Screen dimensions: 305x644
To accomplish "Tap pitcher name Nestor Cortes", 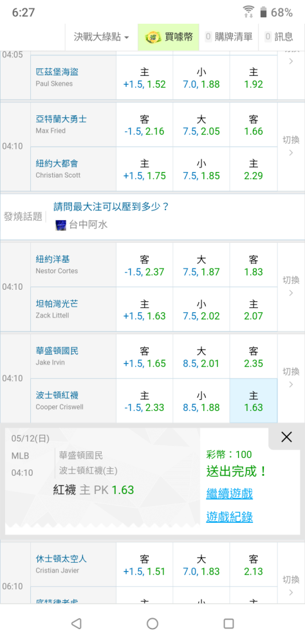I will [x=57, y=271].
